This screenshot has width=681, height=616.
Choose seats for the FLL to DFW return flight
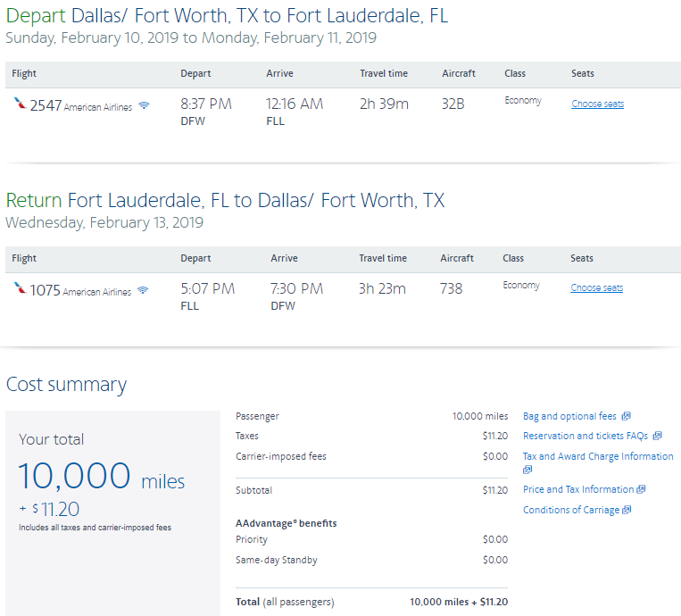click(x=596, y=287)
